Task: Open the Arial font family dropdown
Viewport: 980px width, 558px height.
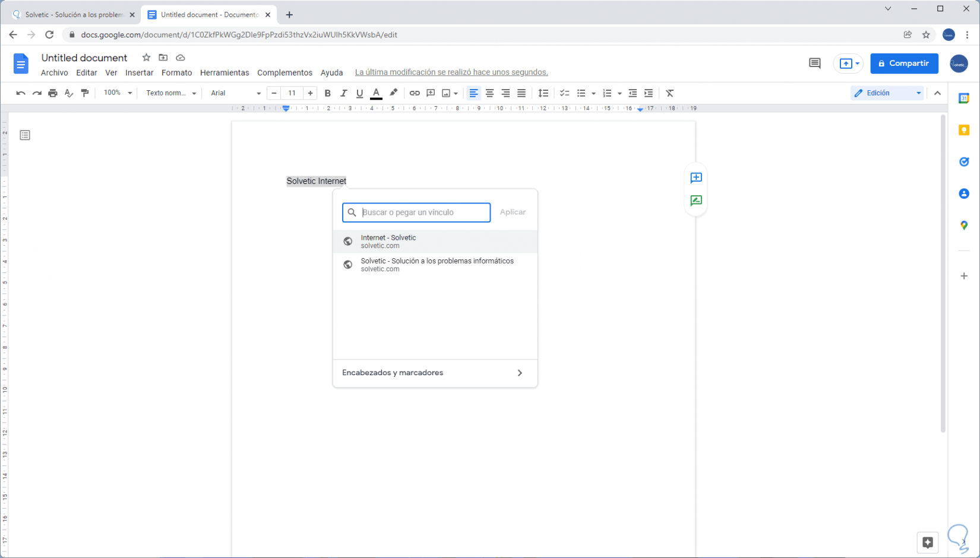Action: pyautogui.click(x=236, y=93)
